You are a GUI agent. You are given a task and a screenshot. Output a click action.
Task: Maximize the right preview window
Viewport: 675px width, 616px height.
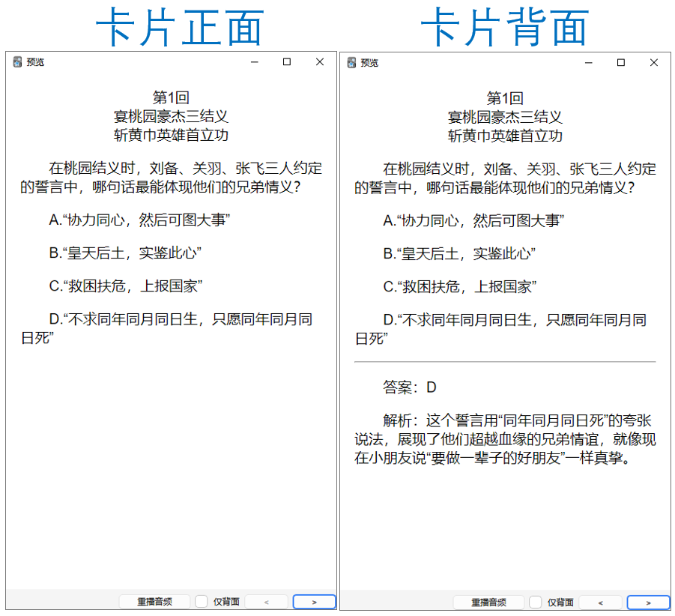pyautogui.click(x=621, y=63)
